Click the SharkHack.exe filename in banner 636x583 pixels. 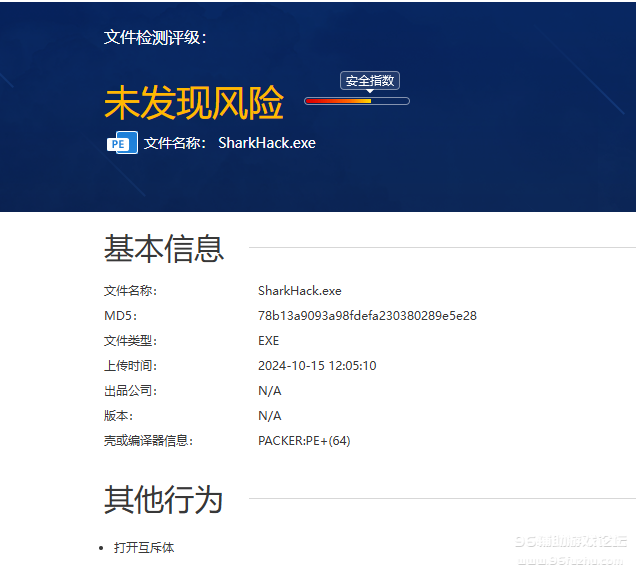click(267, 143)
